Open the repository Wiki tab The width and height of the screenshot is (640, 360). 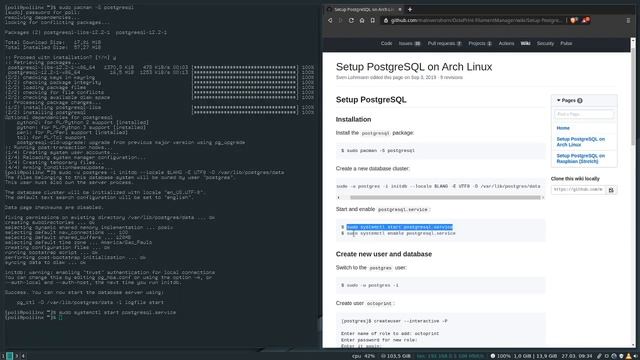[525, 43]
